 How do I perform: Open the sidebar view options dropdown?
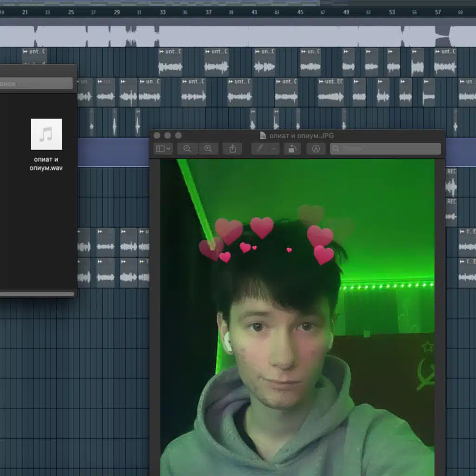click(x=163, y=149)
